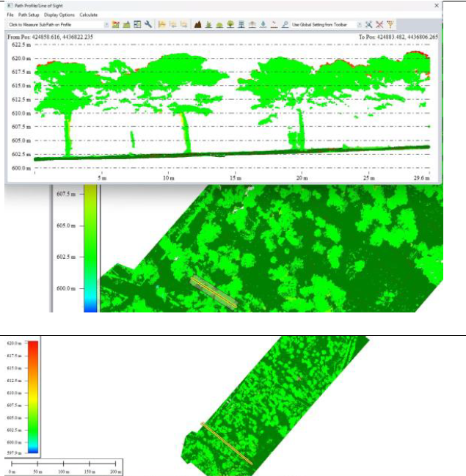
Task: Click the first orange flag icon
Action: coord(161,24)
